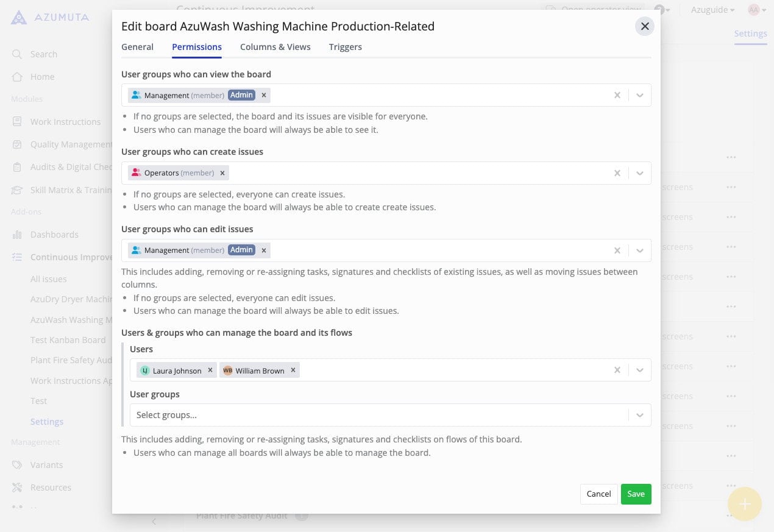Viewport: 774px width, 532px height.
Task: Remove Laura Johnson from board managers
Action: coord(210,370)
